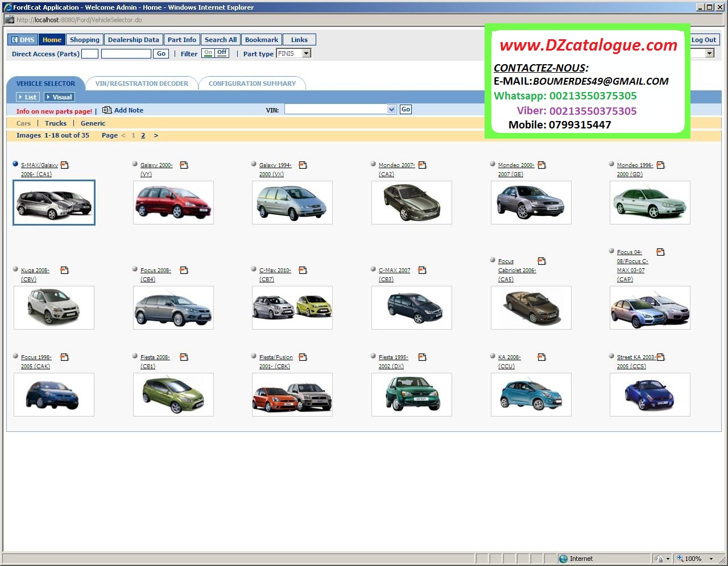Open the Bookmark menu

click(262, 40)
